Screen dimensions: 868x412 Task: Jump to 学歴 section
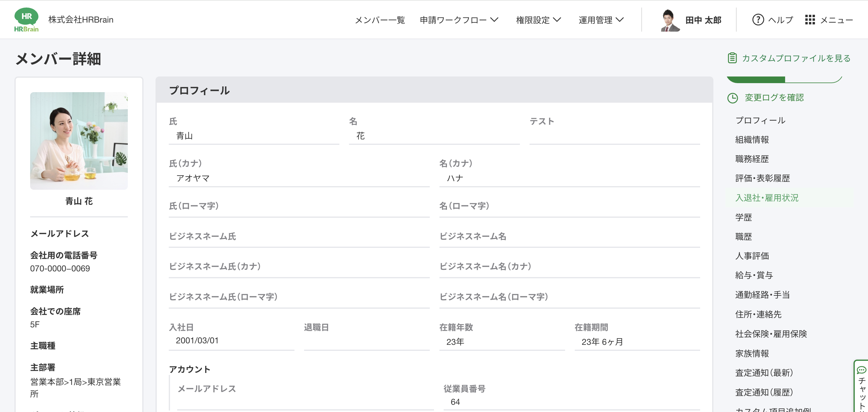[744, 217]
